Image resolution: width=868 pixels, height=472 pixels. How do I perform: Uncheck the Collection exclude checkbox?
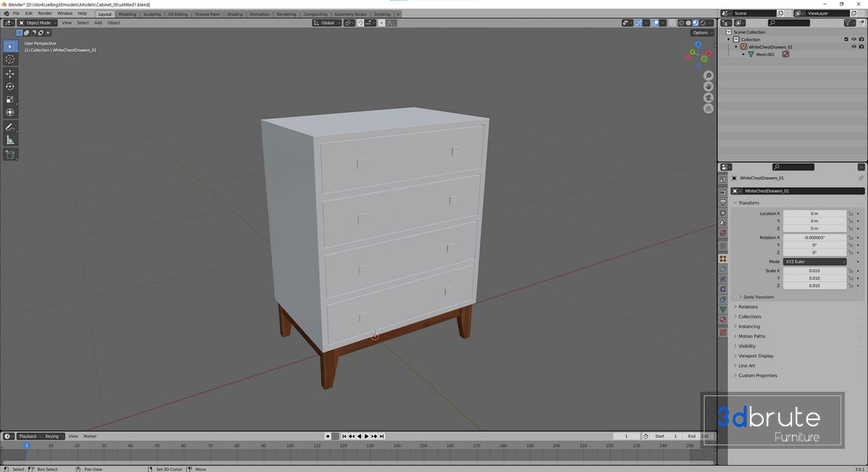(846, 39)
